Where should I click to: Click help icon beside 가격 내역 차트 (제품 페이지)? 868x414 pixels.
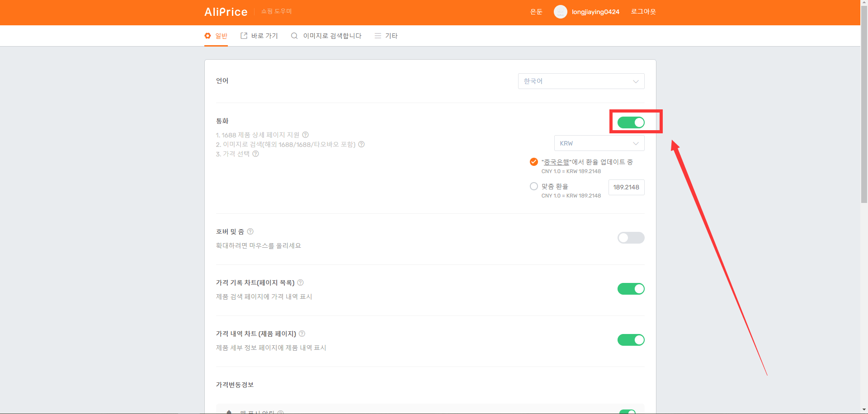tap(302, 334)
